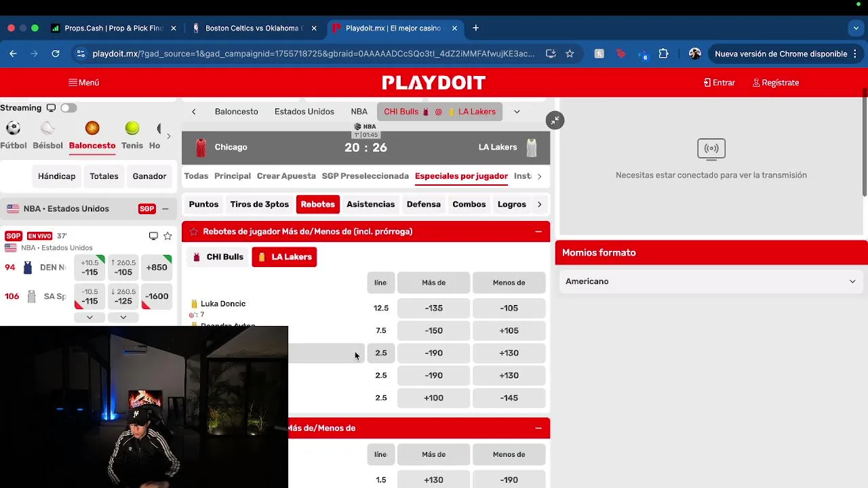Screen dimensions: 868x488
Task: Click the minimize scoreboard arrows icon
Action: [555, 120]
